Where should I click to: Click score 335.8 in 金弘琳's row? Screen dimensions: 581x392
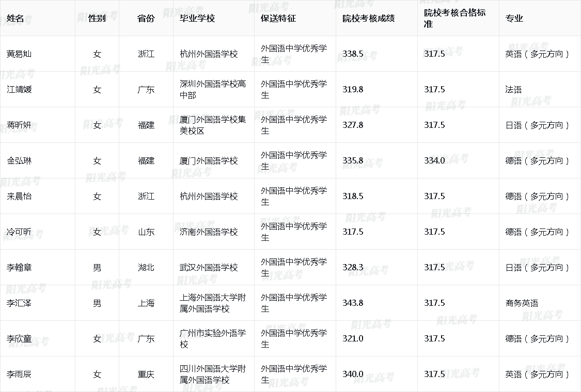coord(353,160)
